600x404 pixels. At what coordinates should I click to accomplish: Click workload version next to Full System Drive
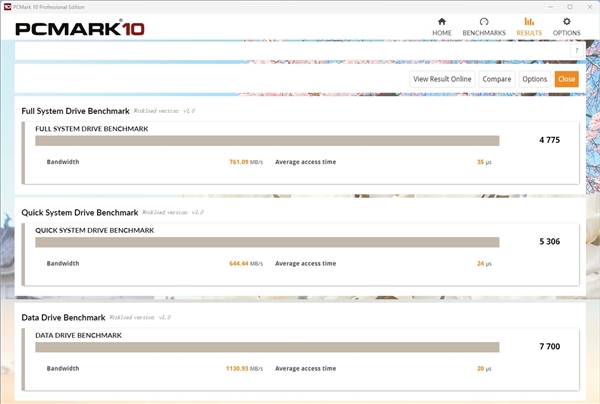tap(164, 111)
